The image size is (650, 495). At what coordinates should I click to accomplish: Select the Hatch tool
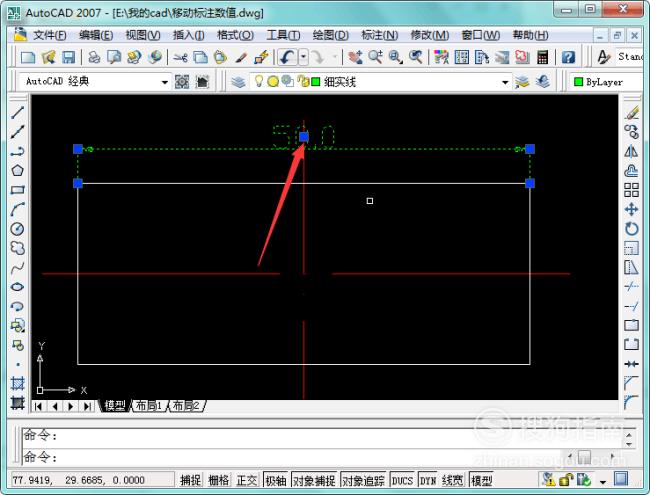click(17, 383)
